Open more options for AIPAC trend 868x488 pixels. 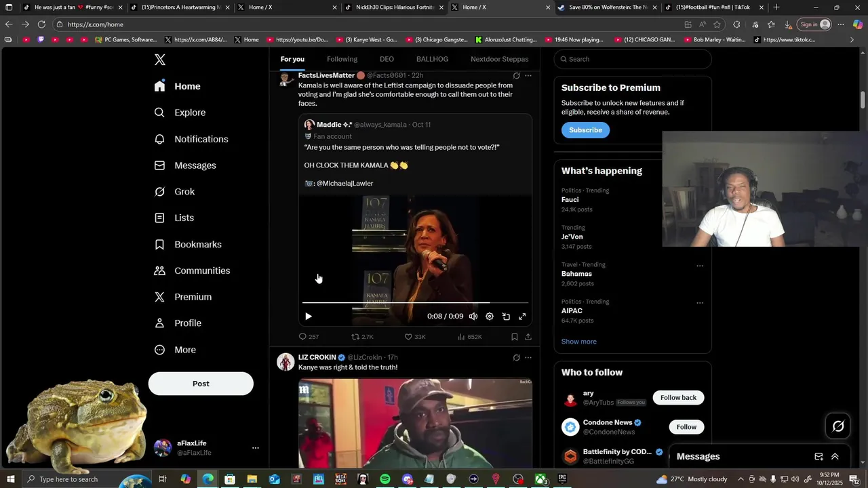(x=700, y=303)
